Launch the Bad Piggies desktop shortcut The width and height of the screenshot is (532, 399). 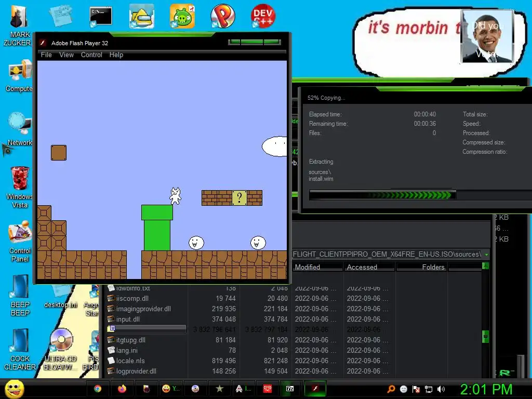tap(182, 16)
